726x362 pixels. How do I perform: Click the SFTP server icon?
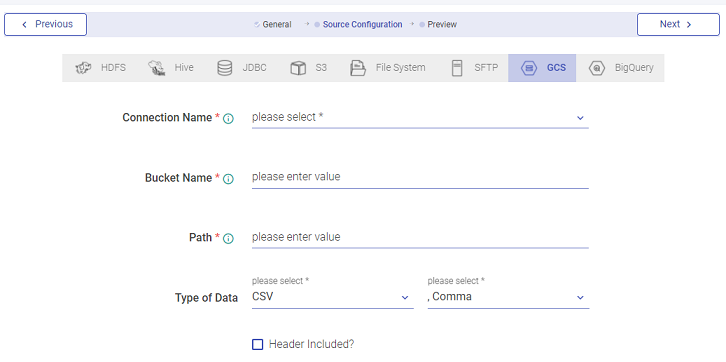tap(457, 68)
